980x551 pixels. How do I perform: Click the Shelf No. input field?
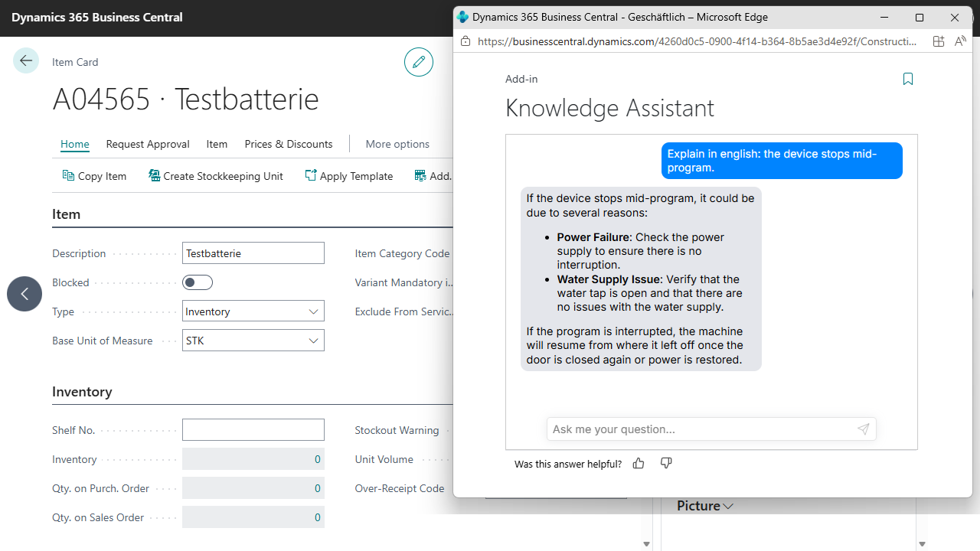[x=253, y=429]
